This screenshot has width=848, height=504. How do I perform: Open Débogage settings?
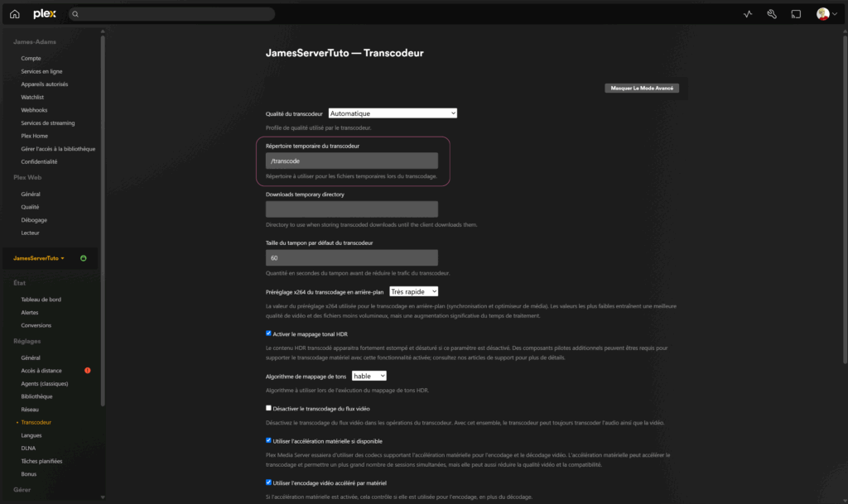point(34,220)
